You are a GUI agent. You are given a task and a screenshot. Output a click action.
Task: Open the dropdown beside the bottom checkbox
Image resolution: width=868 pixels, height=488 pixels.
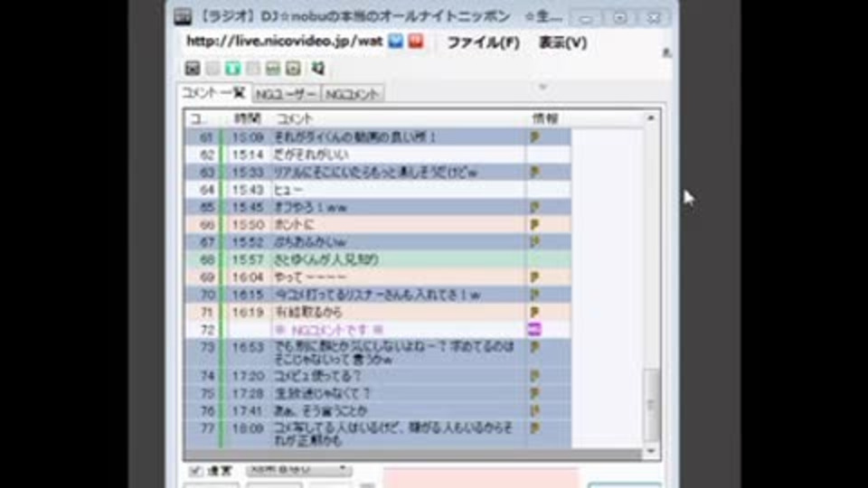297,470
